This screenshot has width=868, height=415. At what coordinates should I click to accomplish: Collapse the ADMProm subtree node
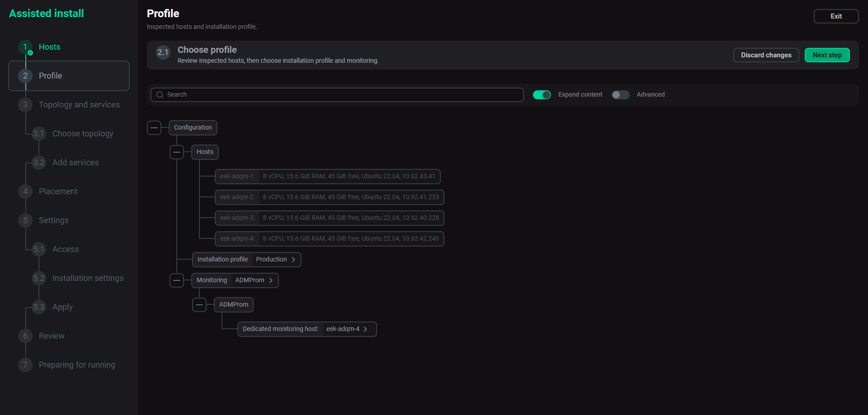click(x=199, y=305)
